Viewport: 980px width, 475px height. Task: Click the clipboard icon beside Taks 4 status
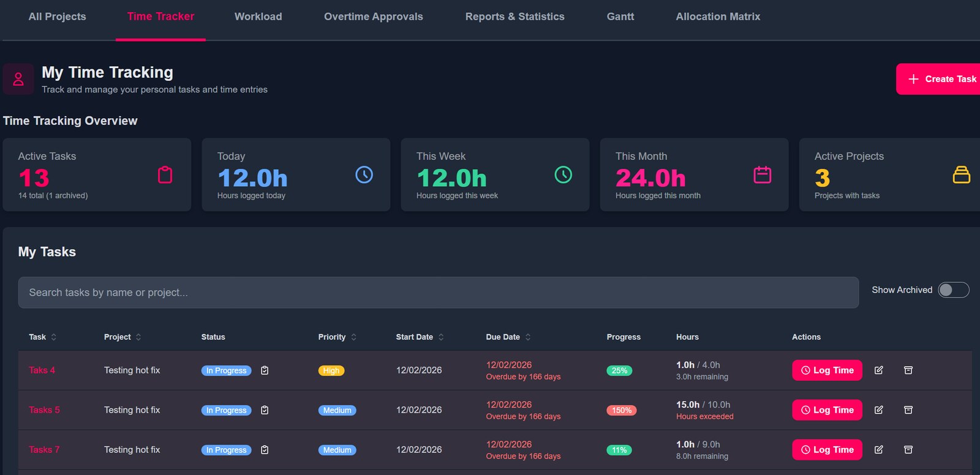coord(265,370)
